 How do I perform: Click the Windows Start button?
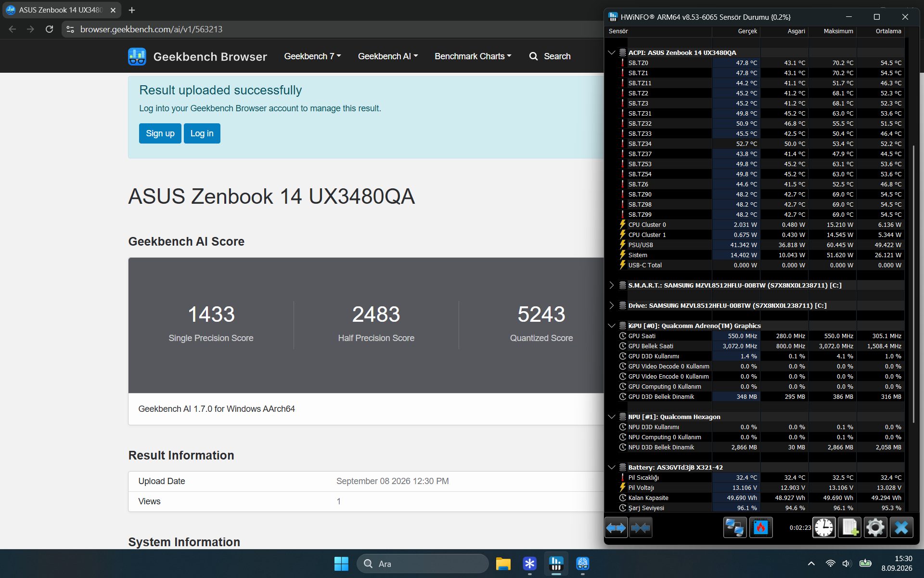[x=341, y=564]
